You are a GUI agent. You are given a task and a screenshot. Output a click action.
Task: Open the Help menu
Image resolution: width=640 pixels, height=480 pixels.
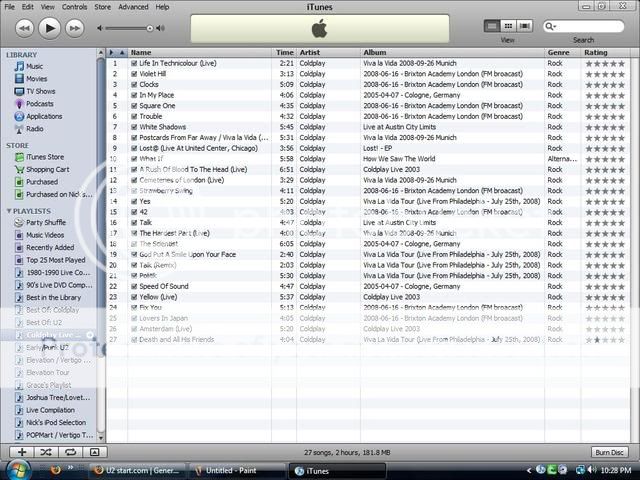162,7
